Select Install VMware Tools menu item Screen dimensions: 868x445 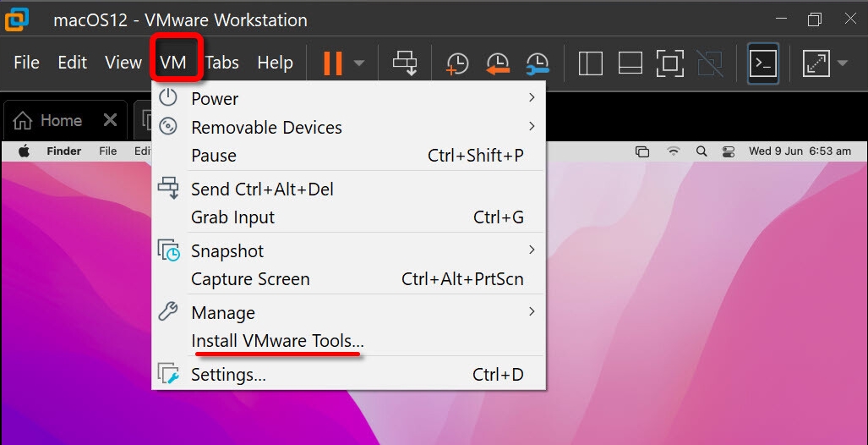(x=277, y=341)
